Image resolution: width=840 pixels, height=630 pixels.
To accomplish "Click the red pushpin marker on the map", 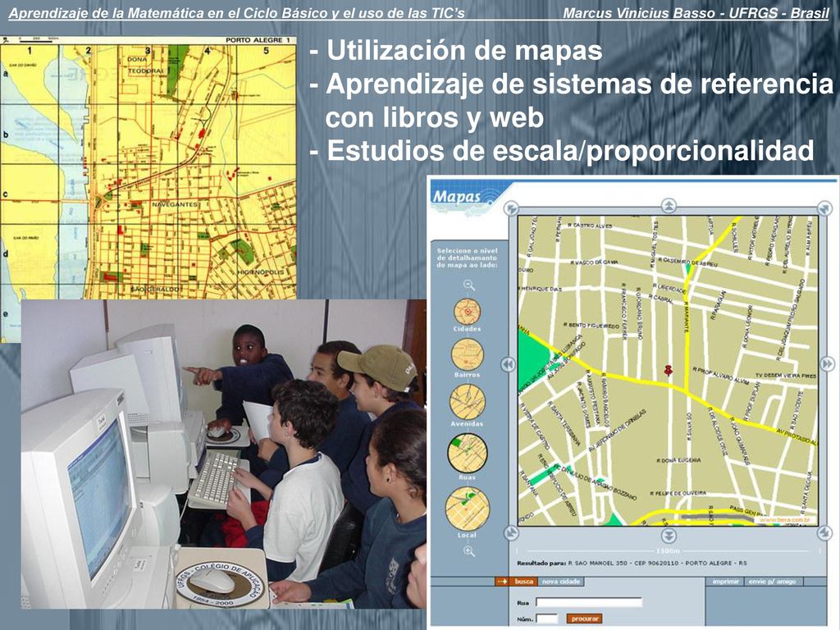I will click(x=668, y=370).
